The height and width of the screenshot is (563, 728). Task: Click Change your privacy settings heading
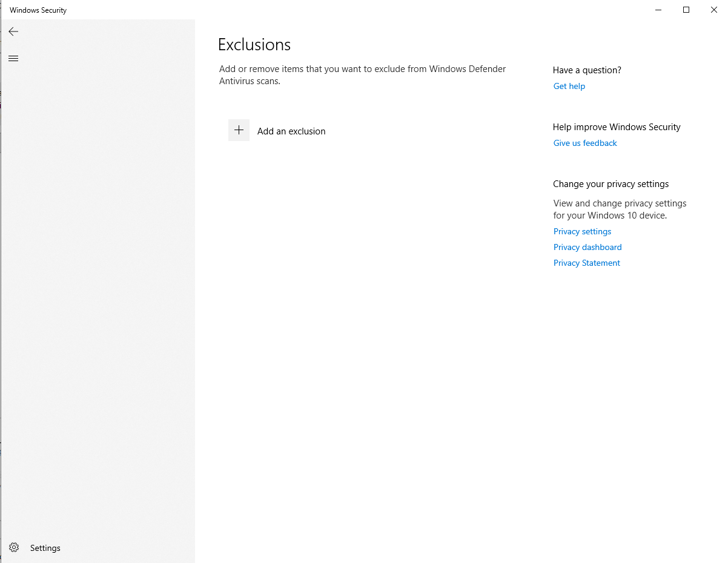point(611,184)
